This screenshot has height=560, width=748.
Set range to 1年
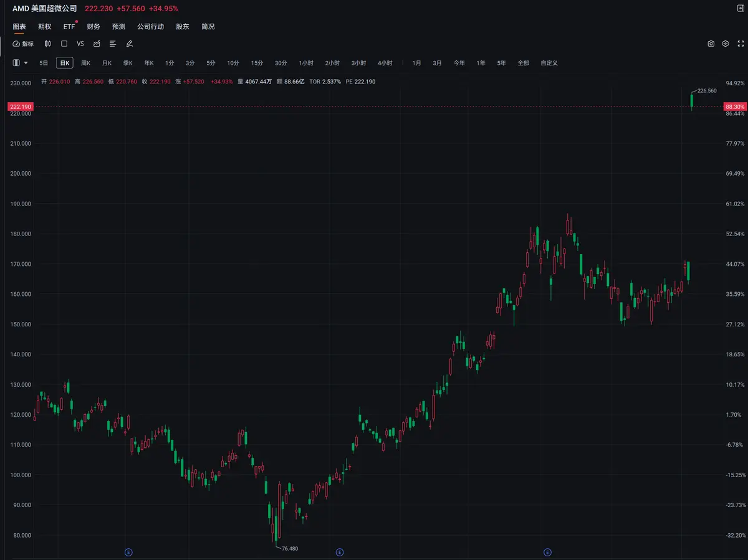pos(481,63)
